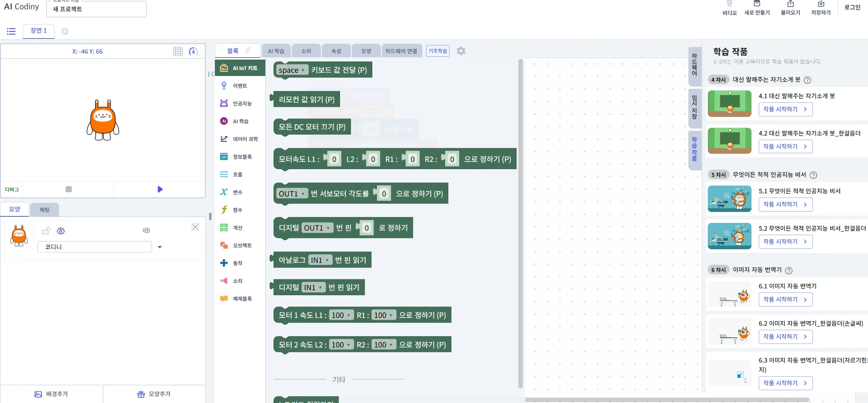Screen dimensions: 868x403
Task: Select the 이벤트 block category
Action: [x=240, y=86]
